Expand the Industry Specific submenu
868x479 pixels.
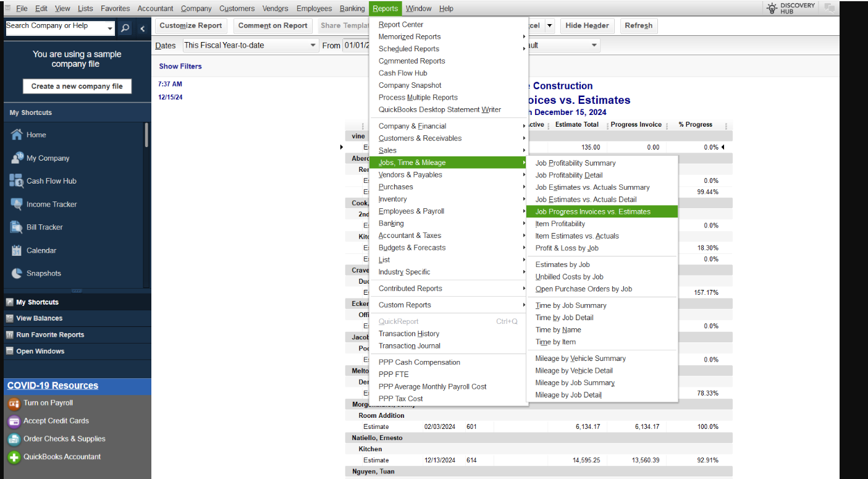[449, 272]
